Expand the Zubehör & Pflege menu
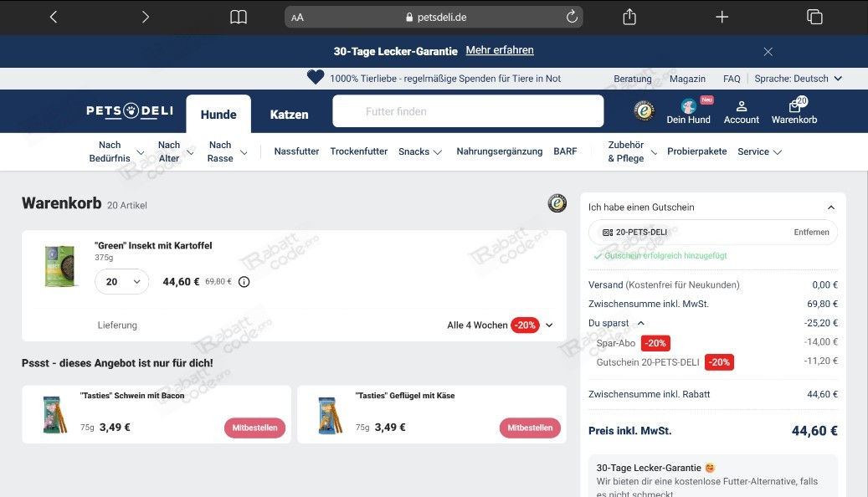 [x=632, y=151]
